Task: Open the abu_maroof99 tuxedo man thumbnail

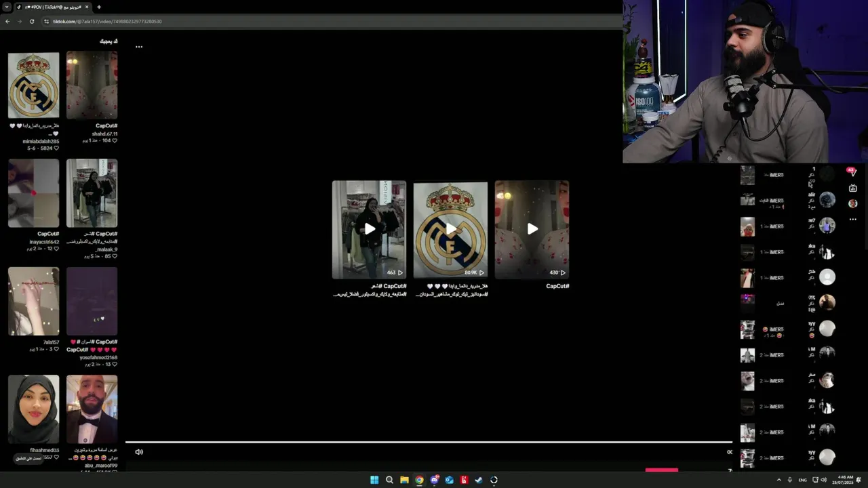Action: tap(92, 409)
